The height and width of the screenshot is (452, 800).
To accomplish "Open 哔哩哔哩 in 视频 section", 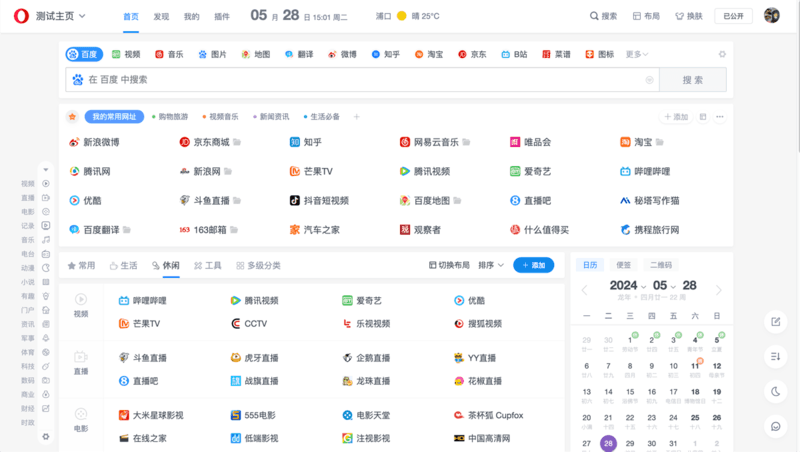I will pos(142,300).
